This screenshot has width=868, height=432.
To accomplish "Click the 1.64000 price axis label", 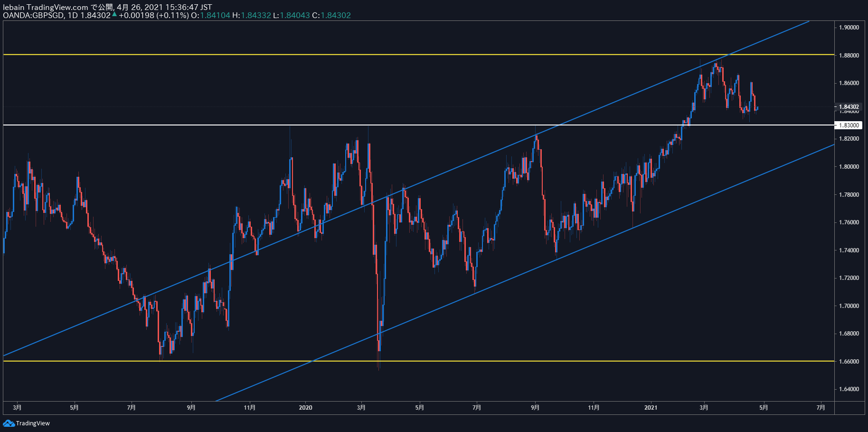I will click(x=849, y=389).
